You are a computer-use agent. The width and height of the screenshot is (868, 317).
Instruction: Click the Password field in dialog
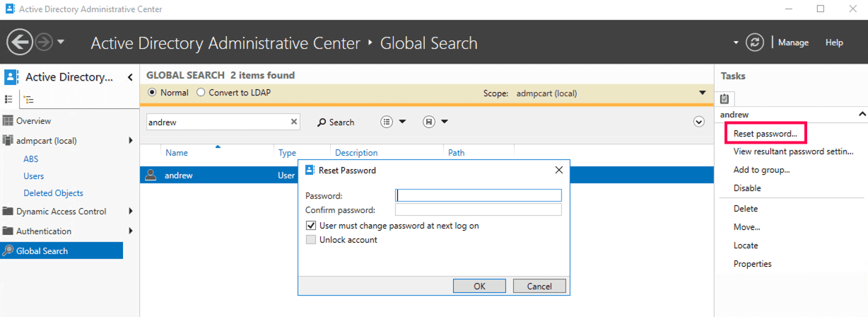[479, 195]
